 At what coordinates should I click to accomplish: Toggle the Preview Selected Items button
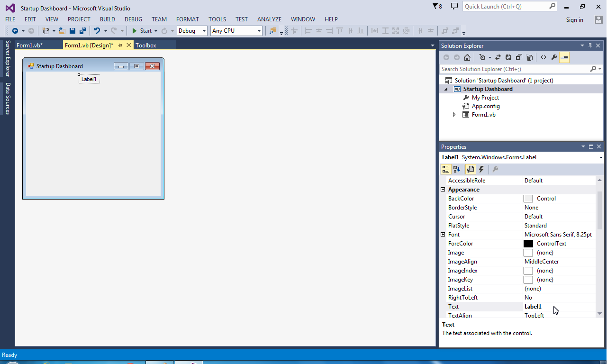point(564,57)
